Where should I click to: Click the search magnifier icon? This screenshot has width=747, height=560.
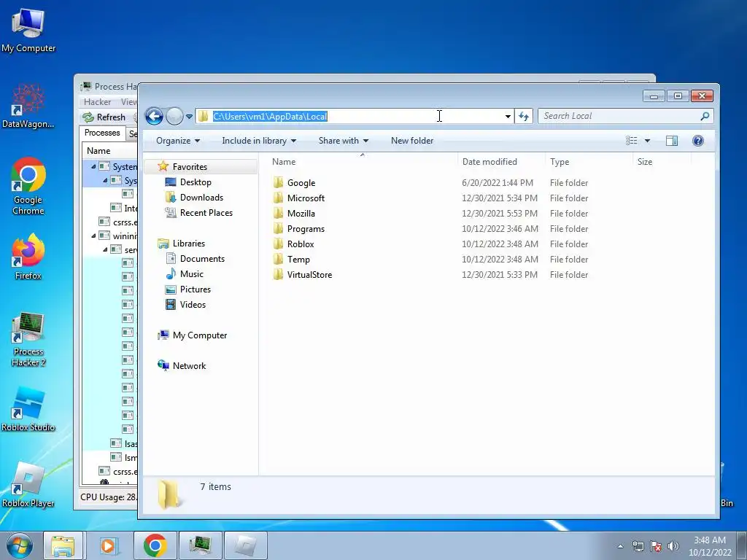click(x=705, y=116)
